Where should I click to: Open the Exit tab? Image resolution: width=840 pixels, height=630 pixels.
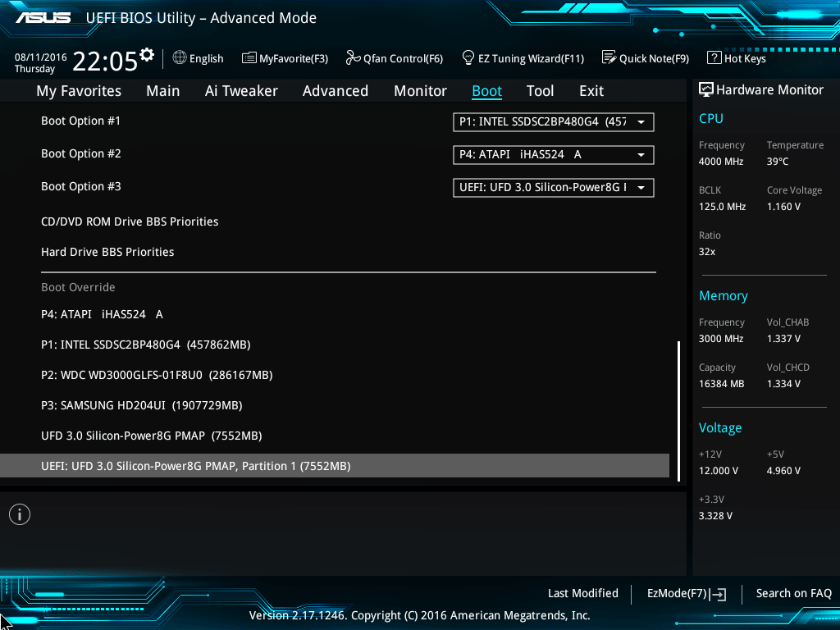pos(591,91)
